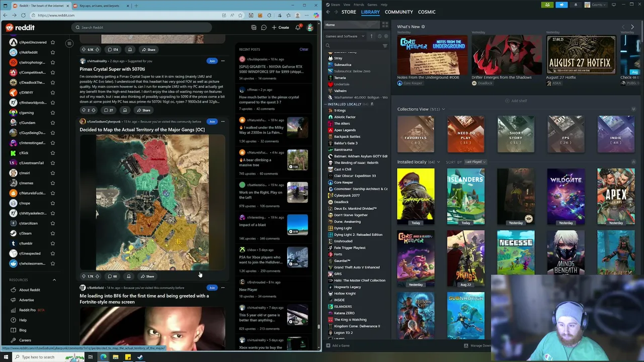
Task: Open Reddit advertise icon in header
Action: click(254, 28)
